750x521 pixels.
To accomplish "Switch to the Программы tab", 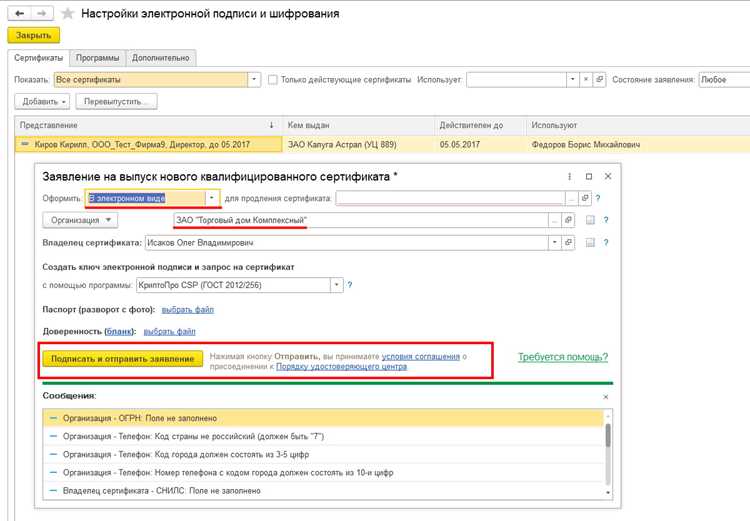I will click(x=98, y=58).
